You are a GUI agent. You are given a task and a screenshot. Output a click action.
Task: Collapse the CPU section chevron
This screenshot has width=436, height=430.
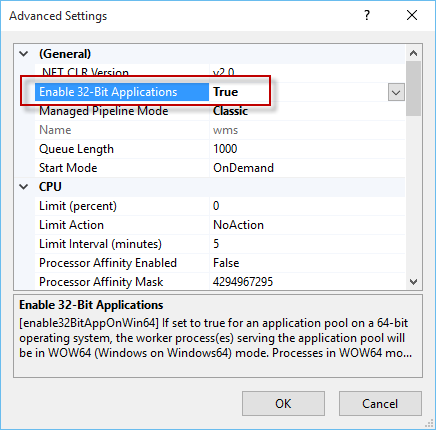click(x=24, y=187)
